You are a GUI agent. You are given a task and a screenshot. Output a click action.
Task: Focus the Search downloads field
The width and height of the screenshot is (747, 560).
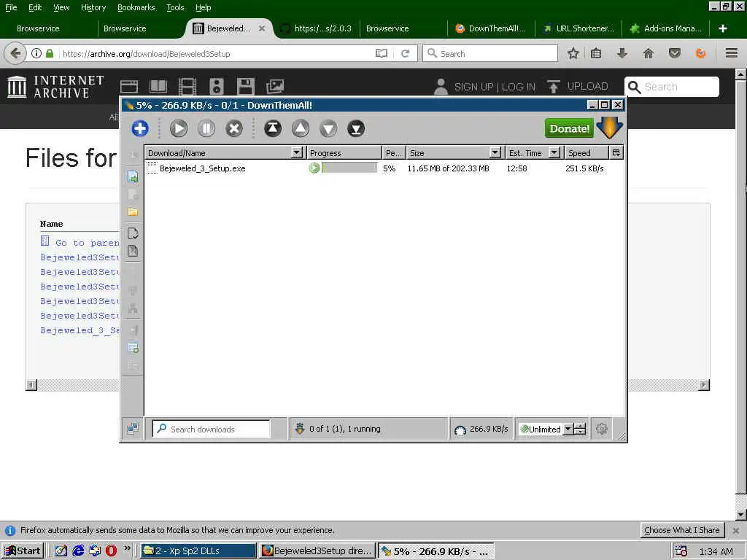(212, 429)
